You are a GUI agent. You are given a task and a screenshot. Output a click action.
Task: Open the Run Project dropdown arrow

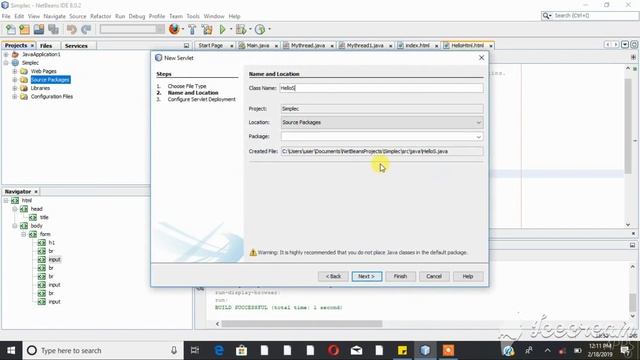pyautogui.click(x=231, y=29)
